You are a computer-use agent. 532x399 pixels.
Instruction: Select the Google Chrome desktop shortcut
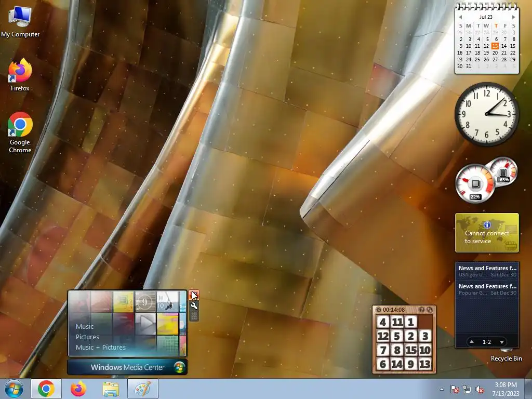pyautogui.click(x=20, y=132)
